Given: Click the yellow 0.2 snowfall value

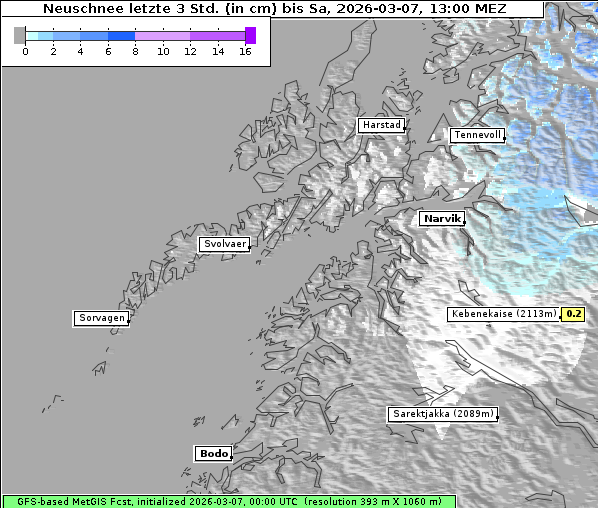Looking at the screenshot, I should pyautogui.click(x=573, y=314).
